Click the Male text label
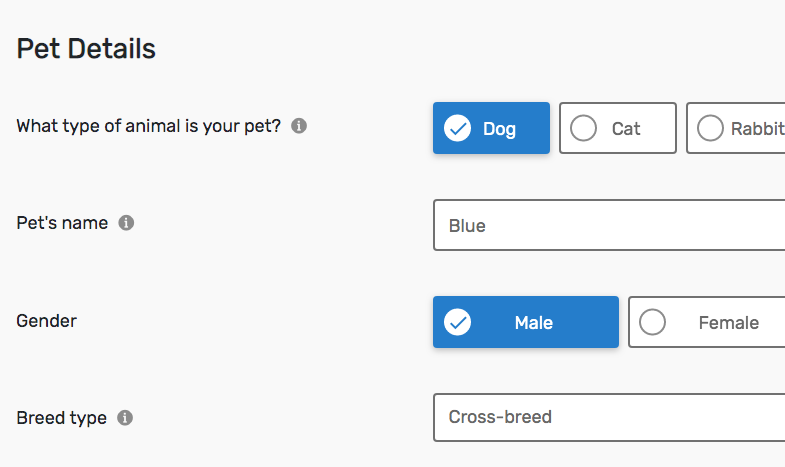The width and height of the screenshot is (785, 467). coord(534,323)
